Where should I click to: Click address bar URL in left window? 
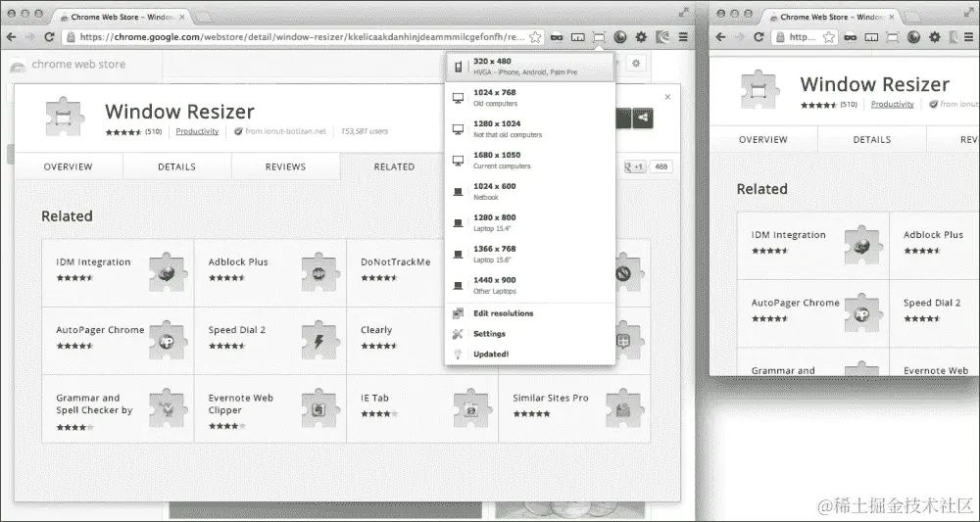coord(303,37)
